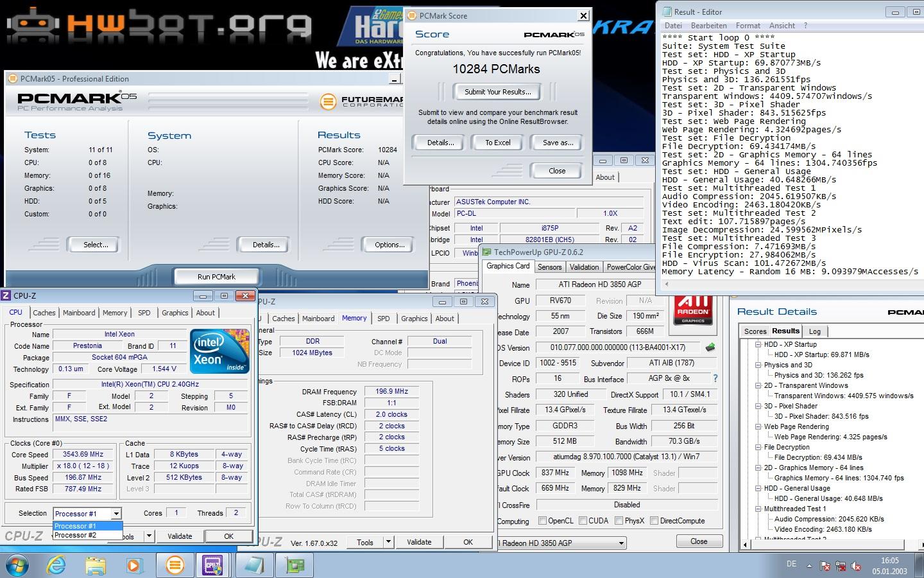Click the DE language indicator in the taskbar
This screenshot has height=578, width=924.
point(791,564)
